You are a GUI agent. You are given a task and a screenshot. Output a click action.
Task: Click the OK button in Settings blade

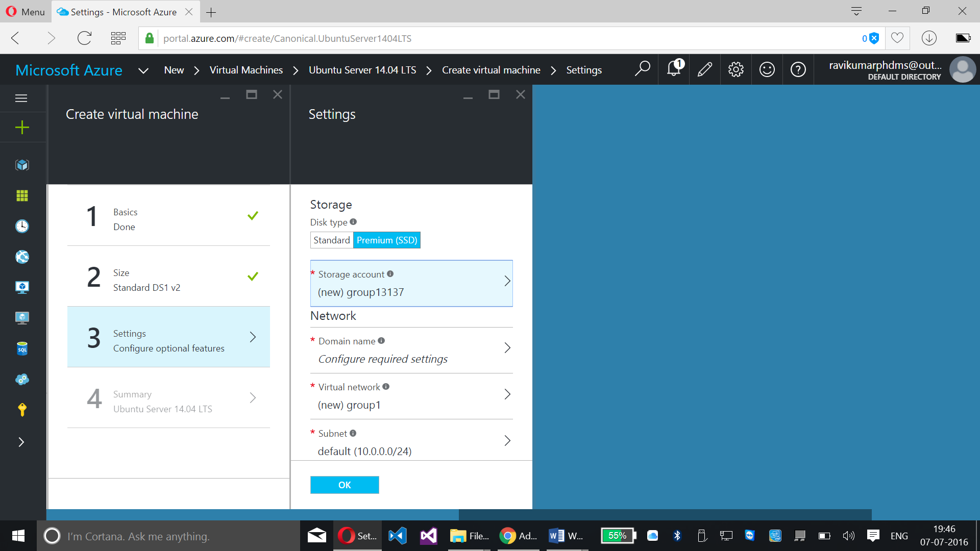[345, 485]
